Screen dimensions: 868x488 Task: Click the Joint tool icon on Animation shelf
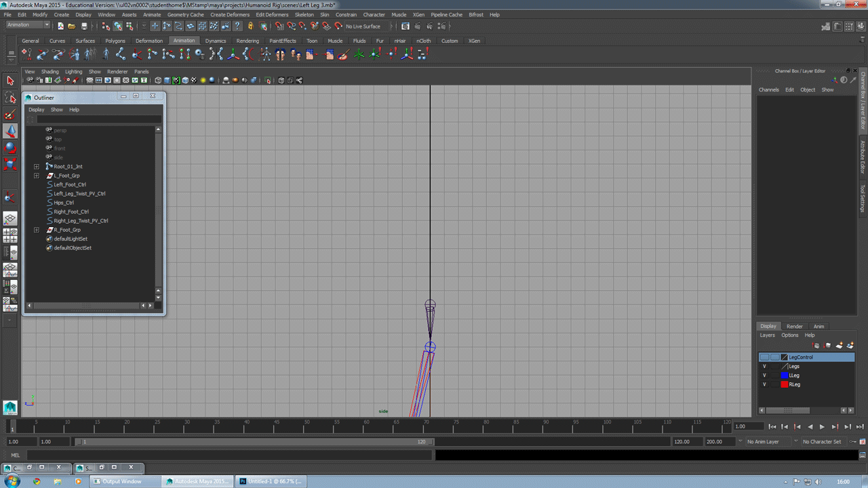121,56
